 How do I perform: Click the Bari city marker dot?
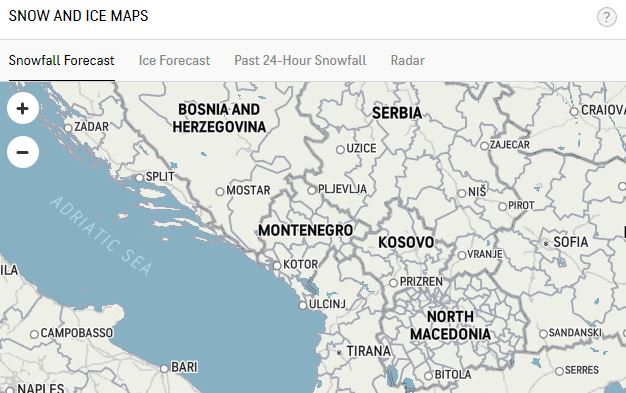[164, 369]
